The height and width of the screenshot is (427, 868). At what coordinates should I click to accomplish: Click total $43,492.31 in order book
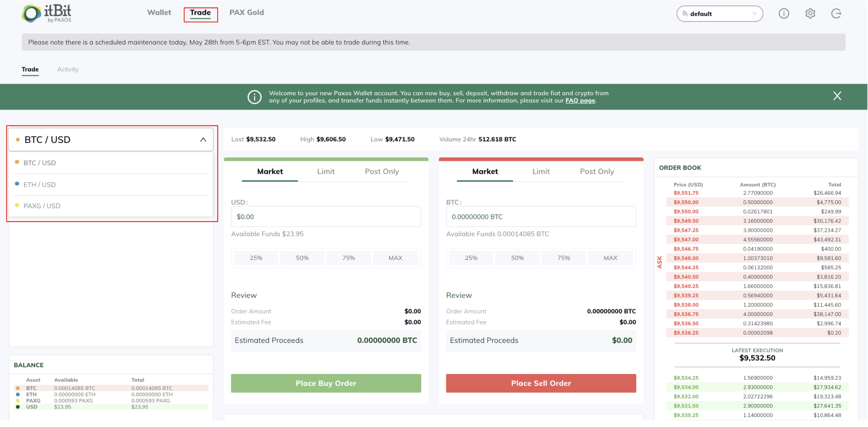coord(827,240)
